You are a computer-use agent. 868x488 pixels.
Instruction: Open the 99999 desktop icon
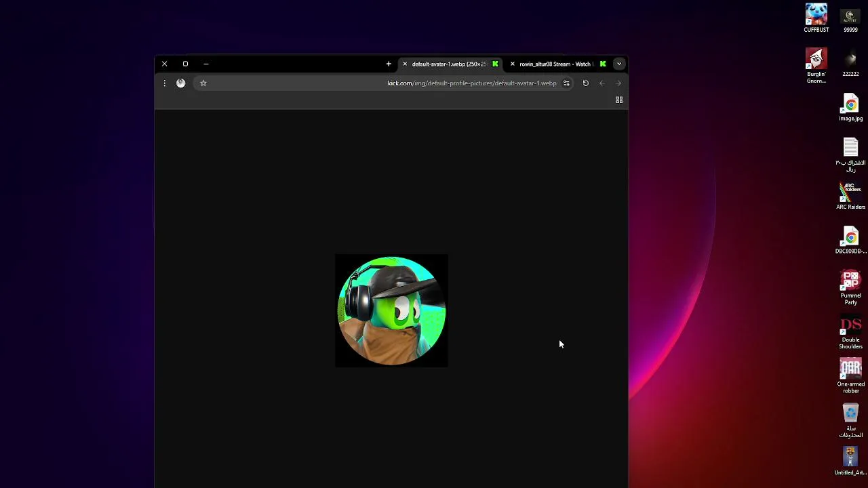pos(850,20)
